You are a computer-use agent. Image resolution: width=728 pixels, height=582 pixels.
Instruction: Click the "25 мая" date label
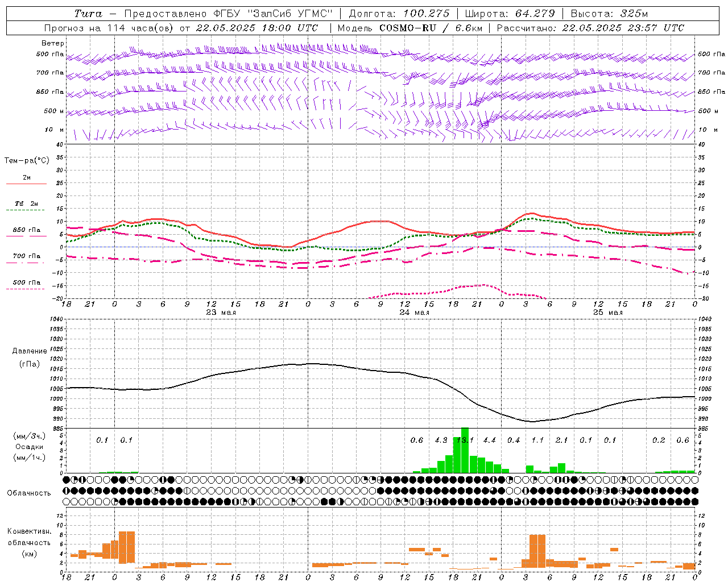point(607,313)
